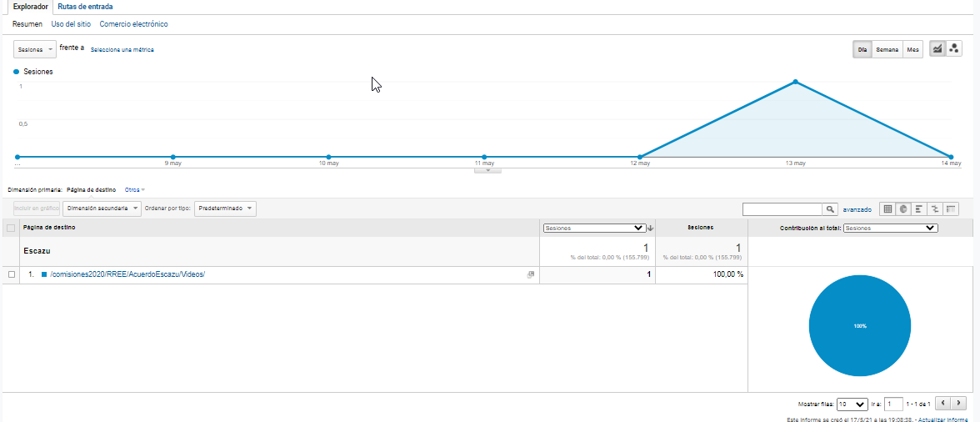Select the comparison view icon
Screen dimensions: 980x422
(935, 209)
